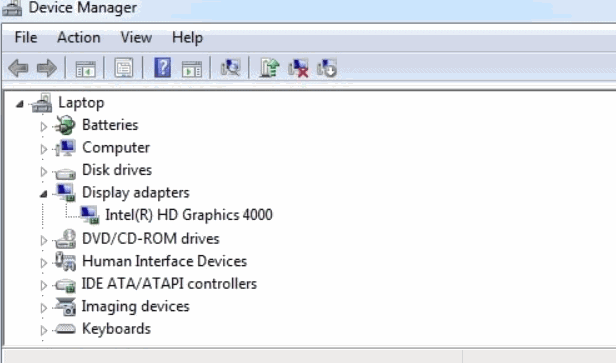Click the Update driver software icon
616x363 pixels.
(x=270, y=68)
